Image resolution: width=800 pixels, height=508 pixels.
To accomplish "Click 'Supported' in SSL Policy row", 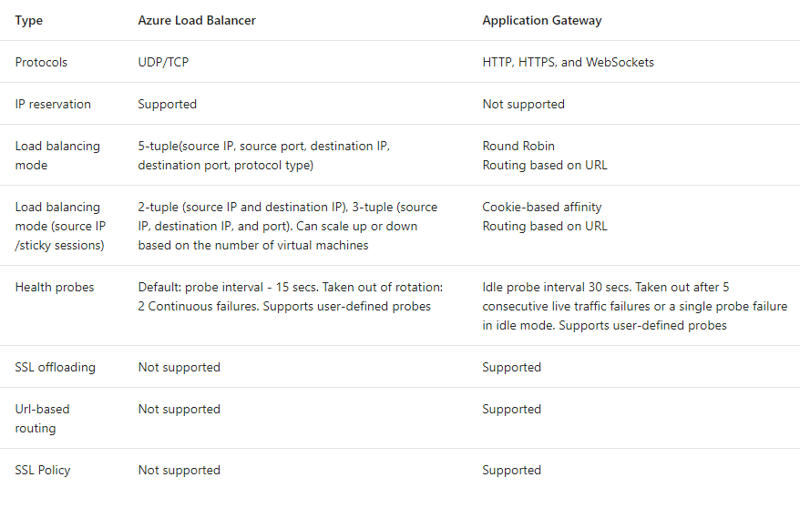I will (x=511, y=470).
